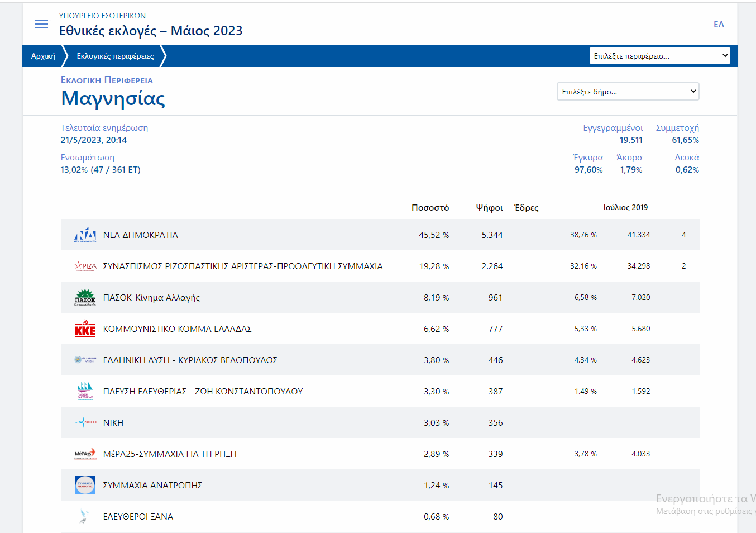Switch language using the ΕΛ link

pos(719,25)
